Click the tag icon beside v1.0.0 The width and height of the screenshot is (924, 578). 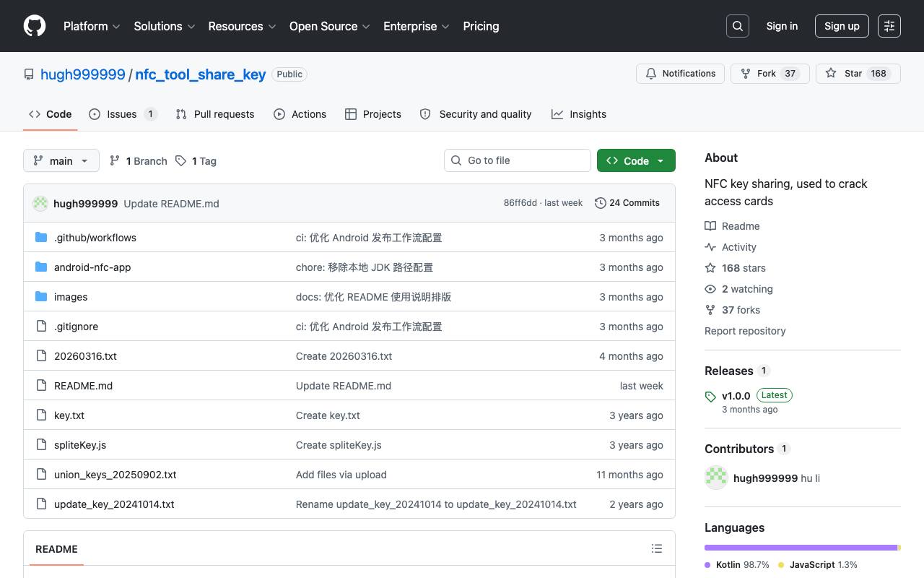710,397
